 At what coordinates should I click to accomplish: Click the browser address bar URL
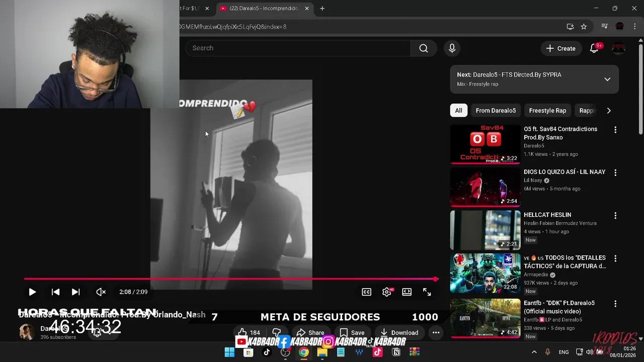(x=233, y=27)
